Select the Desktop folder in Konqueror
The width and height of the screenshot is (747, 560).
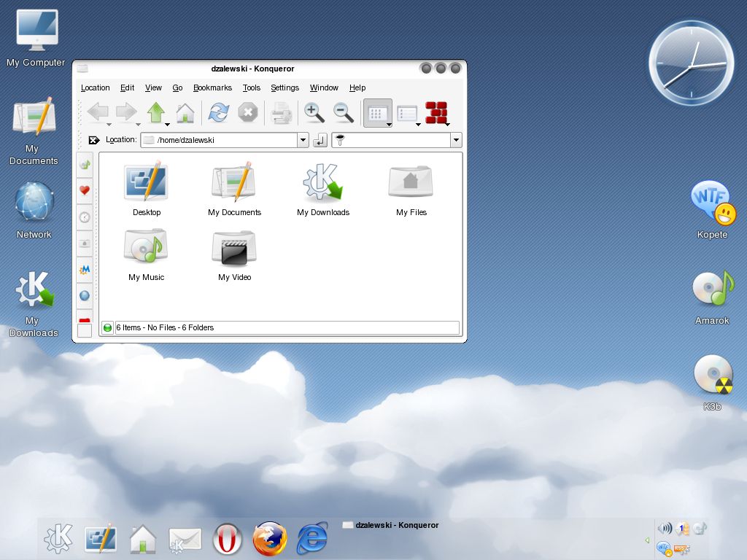click(x=146, y=189)
